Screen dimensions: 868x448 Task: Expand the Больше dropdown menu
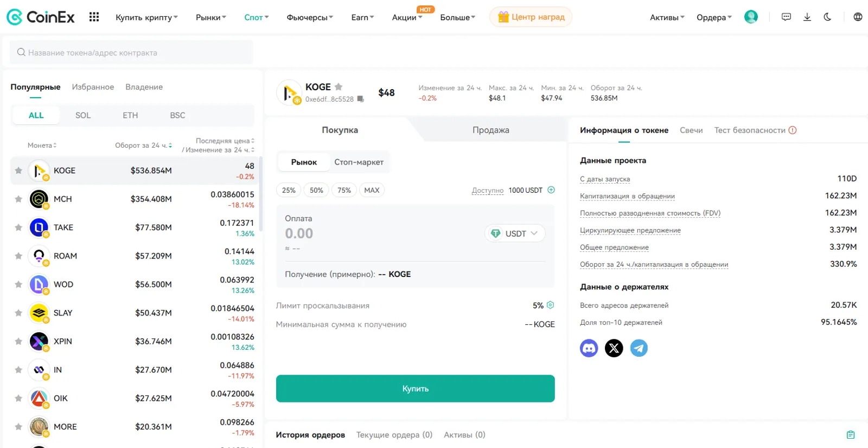tap(457, 17)
